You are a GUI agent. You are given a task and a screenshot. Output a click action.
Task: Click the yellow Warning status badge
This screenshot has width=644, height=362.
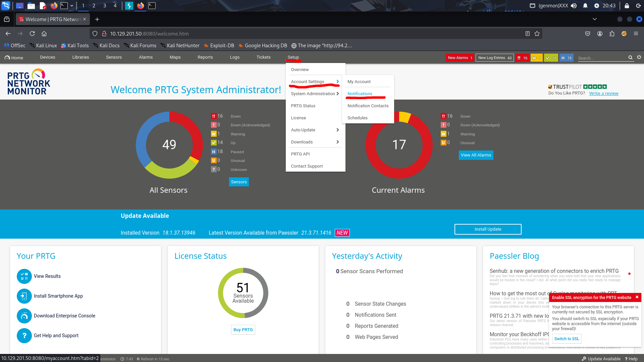click(536, 58)
